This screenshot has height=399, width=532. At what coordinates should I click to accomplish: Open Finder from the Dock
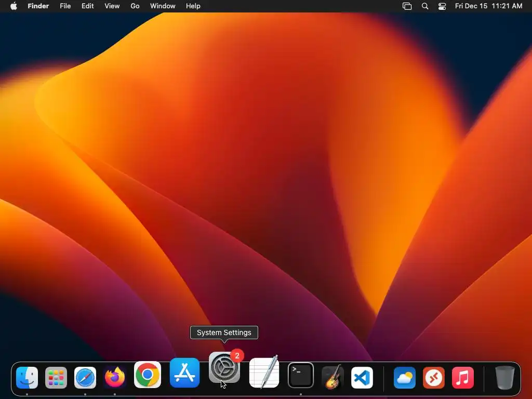point(27,377)
